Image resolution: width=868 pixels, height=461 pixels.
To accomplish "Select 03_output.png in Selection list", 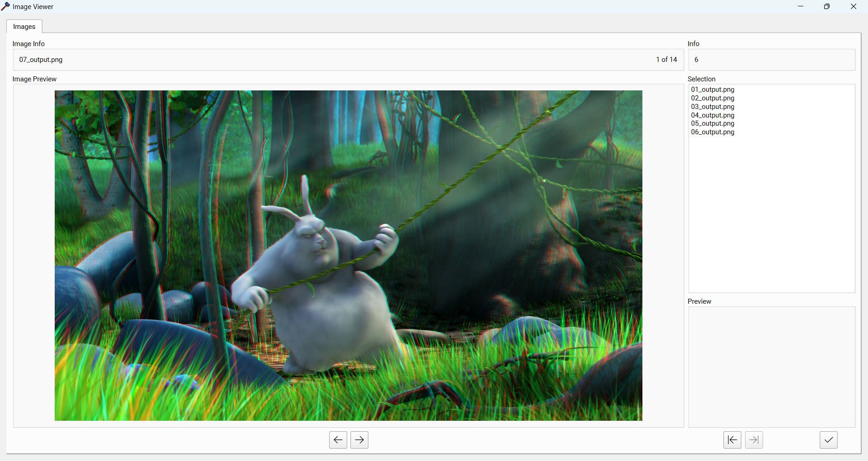I will coord(712,107).
